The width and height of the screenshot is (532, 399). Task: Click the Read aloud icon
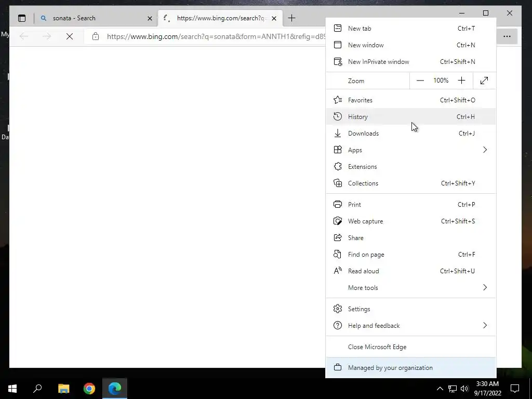[338, 270]
